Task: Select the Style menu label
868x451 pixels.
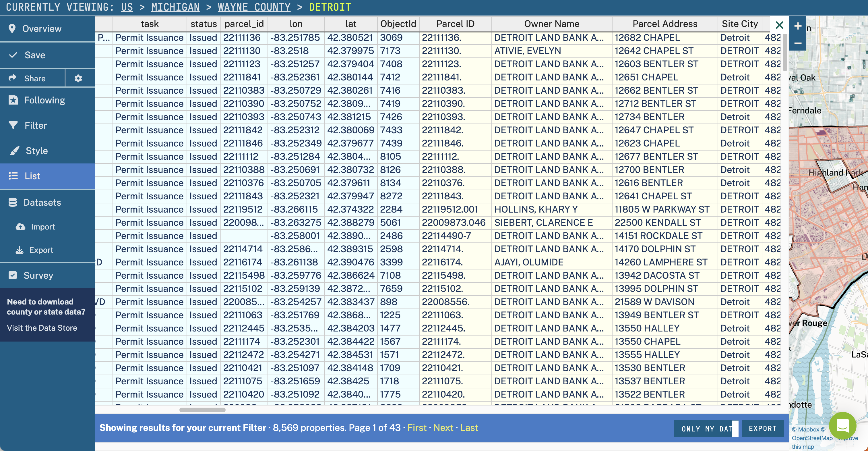Action: (37, 151)
